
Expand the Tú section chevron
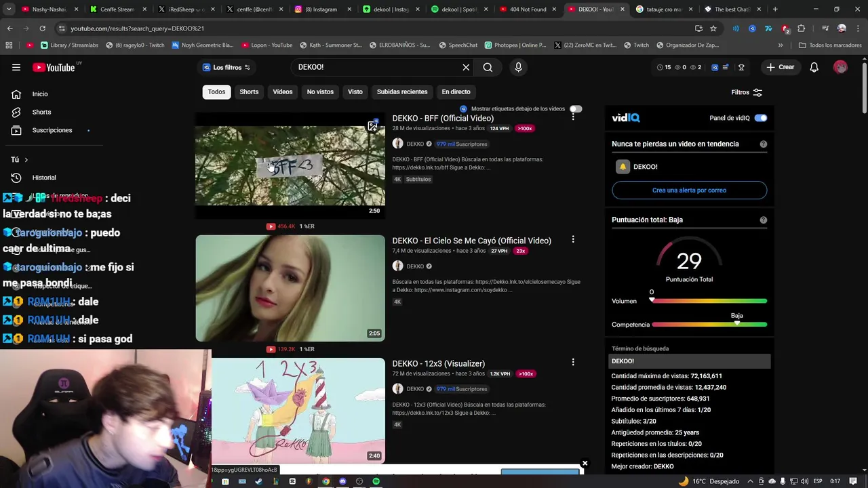point(26,160)
